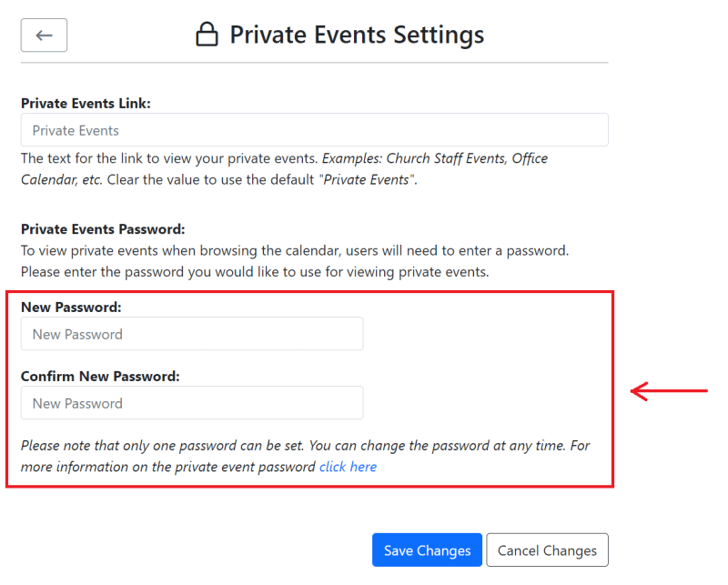
Task: Focus the Private Events Link text field
Action: pos(314,130)
